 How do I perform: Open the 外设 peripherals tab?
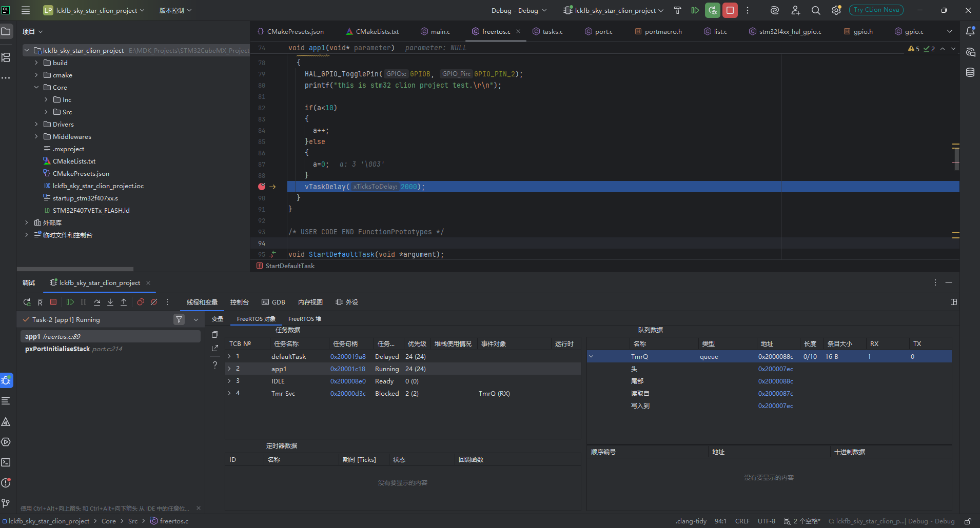[347, 302]
